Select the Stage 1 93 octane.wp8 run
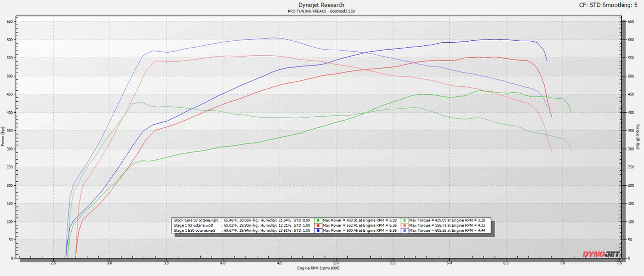644x276 pixels. tap(194, 225)
